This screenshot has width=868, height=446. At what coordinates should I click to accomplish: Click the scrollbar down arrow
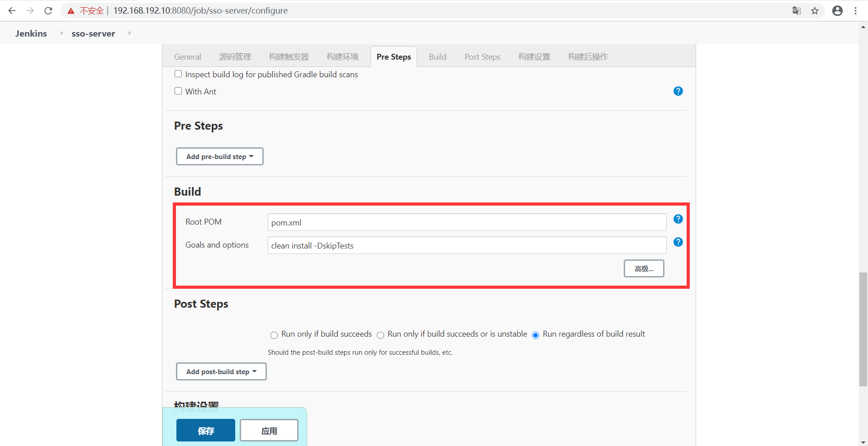863,442
